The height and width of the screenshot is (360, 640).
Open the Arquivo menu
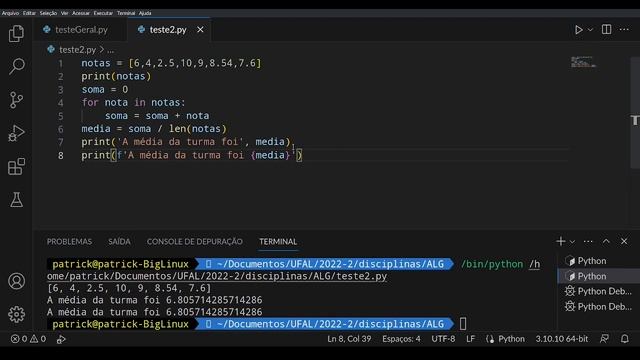point(10,13)
